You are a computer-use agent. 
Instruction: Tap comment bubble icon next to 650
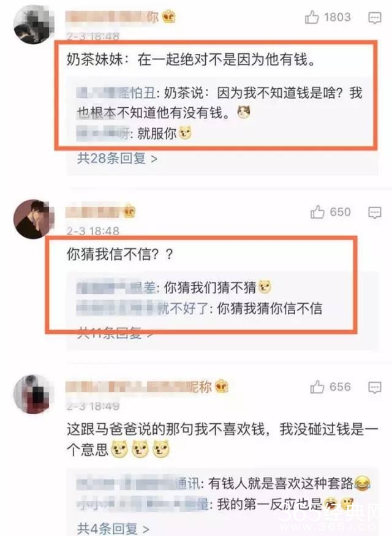tap(375, 213)
